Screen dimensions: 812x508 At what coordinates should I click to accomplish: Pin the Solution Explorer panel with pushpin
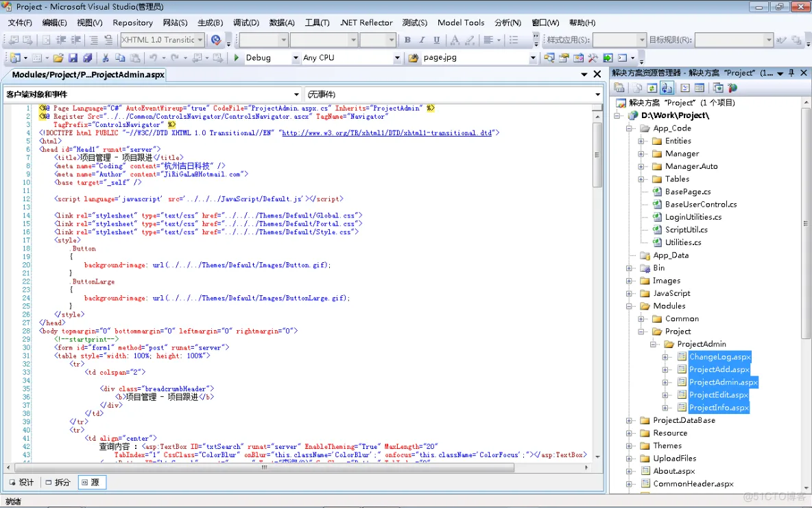point(791,73)
